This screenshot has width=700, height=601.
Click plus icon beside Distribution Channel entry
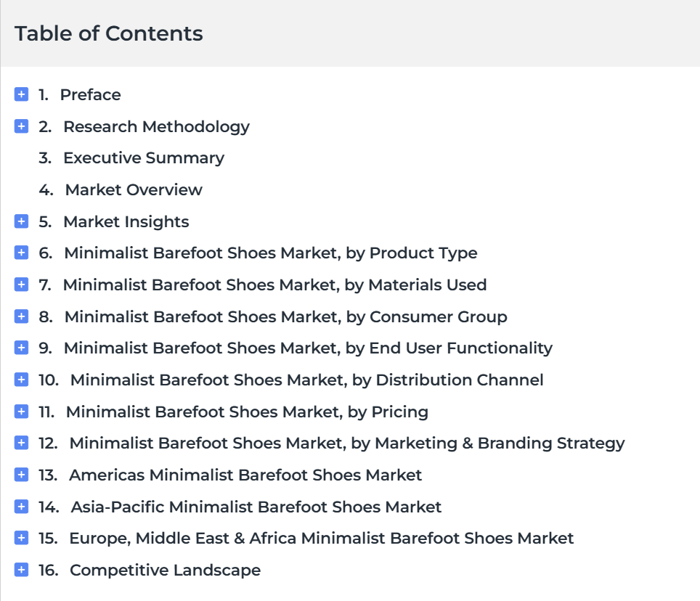(21, 380)
